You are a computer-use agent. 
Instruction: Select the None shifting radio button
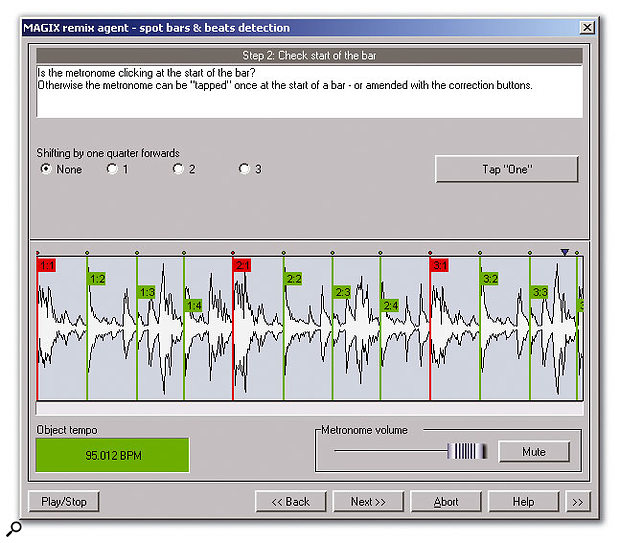pos(46,169)
